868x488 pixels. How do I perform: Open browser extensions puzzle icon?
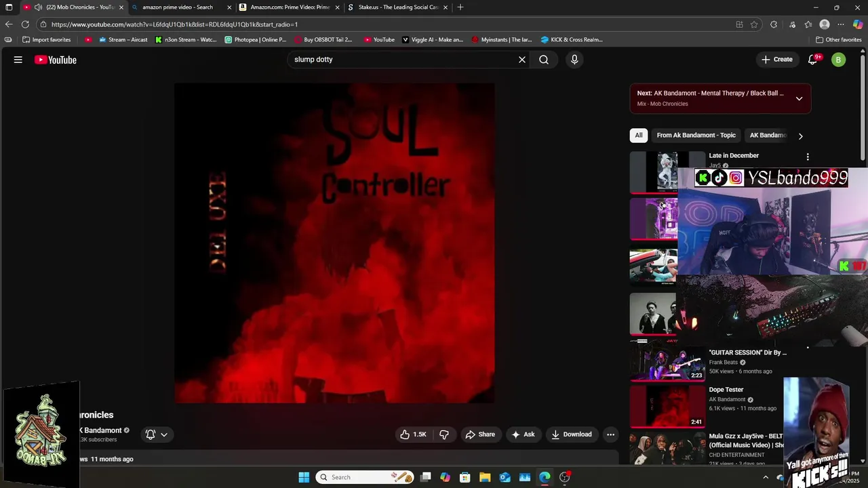tap(774, 24)
